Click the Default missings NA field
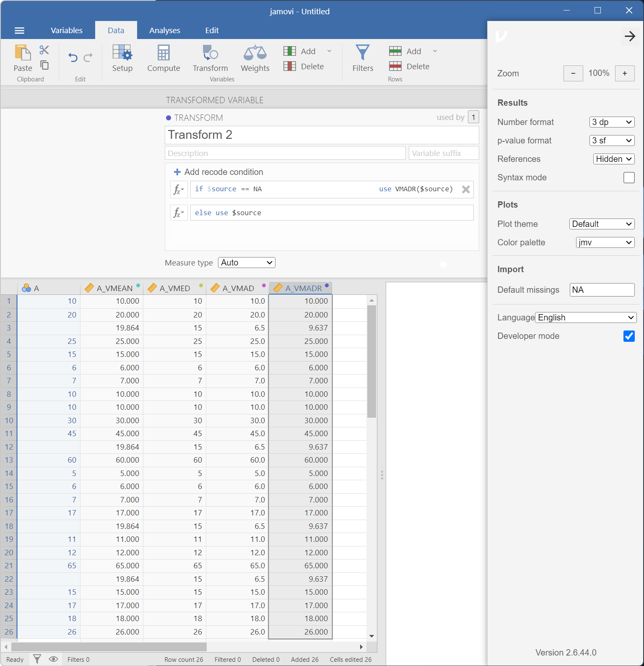The image size is (644, 666). click(x=602, y=290)
